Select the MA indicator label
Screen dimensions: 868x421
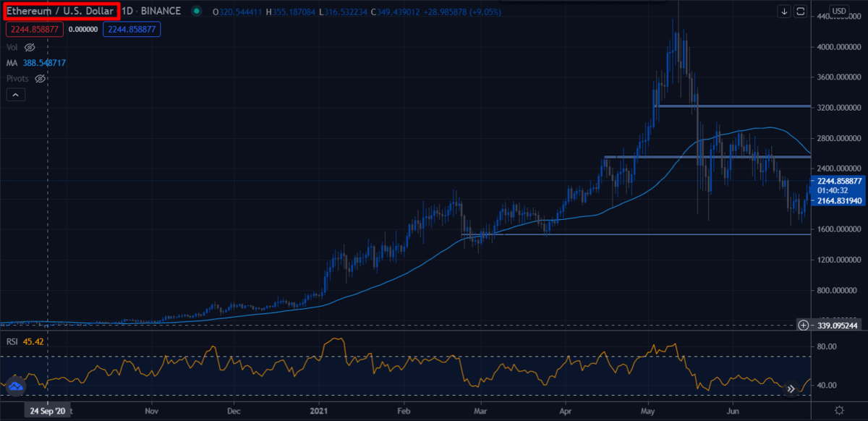click(x=12, y=63)
